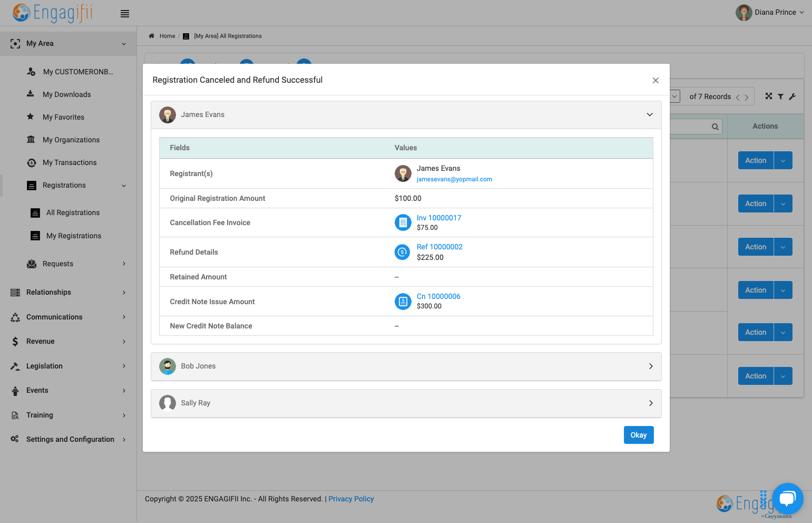
Task: Expand Requests sidebar menu
Action: tap(124, 264)
